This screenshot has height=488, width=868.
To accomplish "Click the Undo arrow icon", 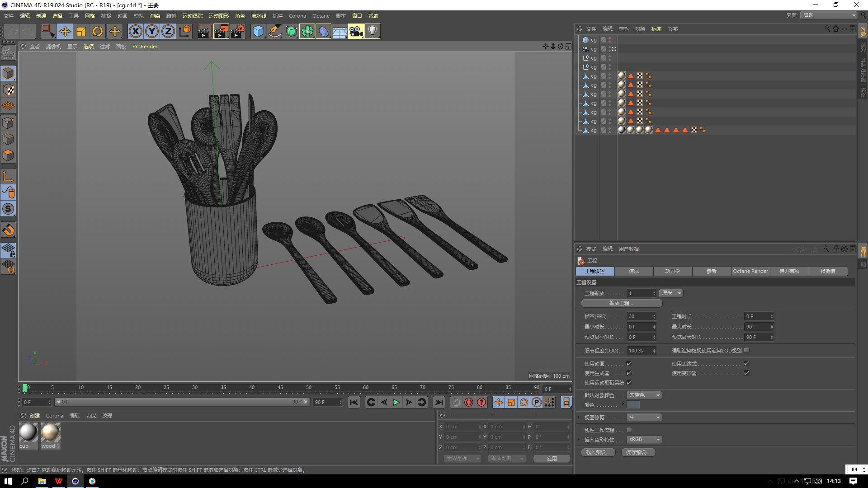I will click(x=12, y=32).
